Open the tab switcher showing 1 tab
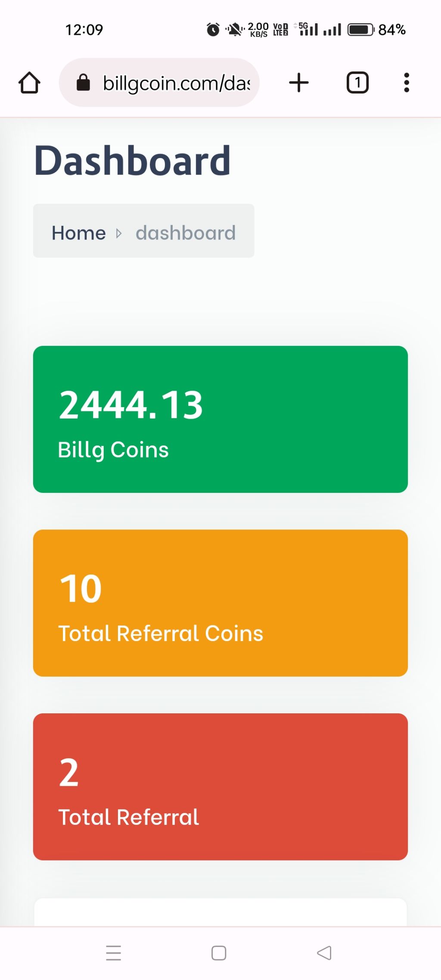 [x=357, y=82]
